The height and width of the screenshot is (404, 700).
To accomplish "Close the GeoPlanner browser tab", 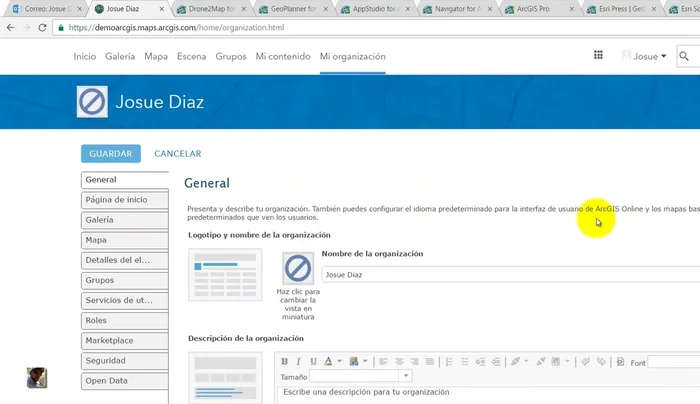I will coord(325,9).
